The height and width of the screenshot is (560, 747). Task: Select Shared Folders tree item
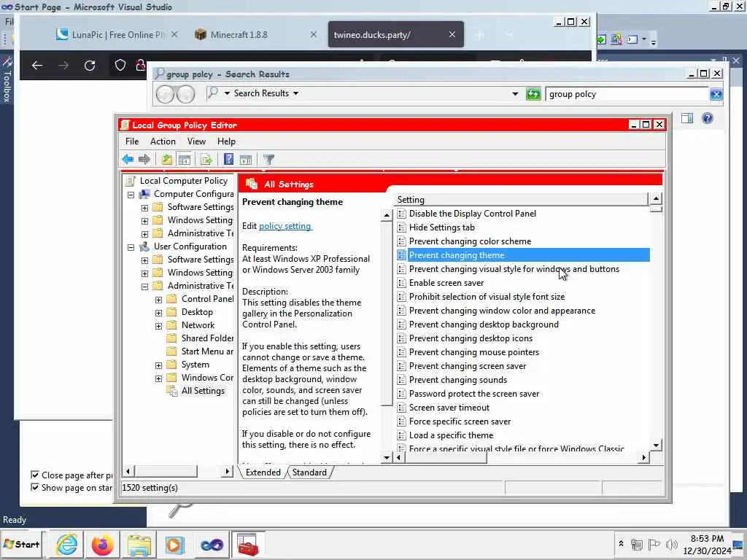[x=207, y=338]
